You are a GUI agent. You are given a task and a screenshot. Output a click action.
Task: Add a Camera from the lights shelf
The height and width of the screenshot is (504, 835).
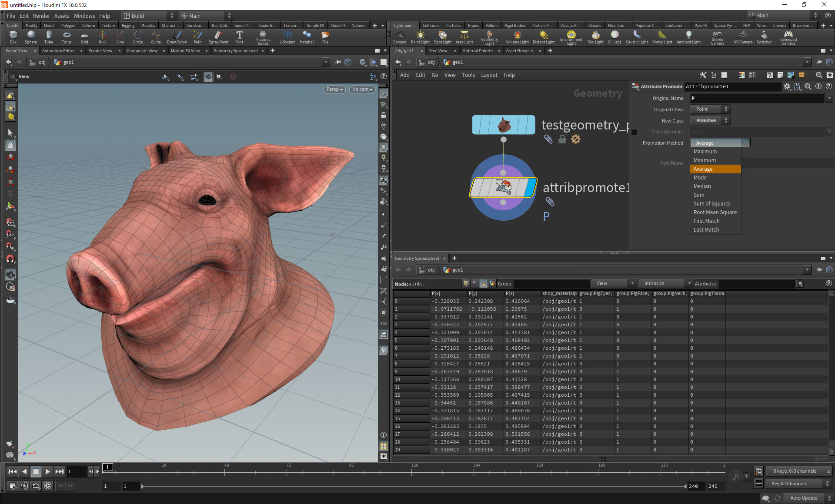tap(400, 37)
